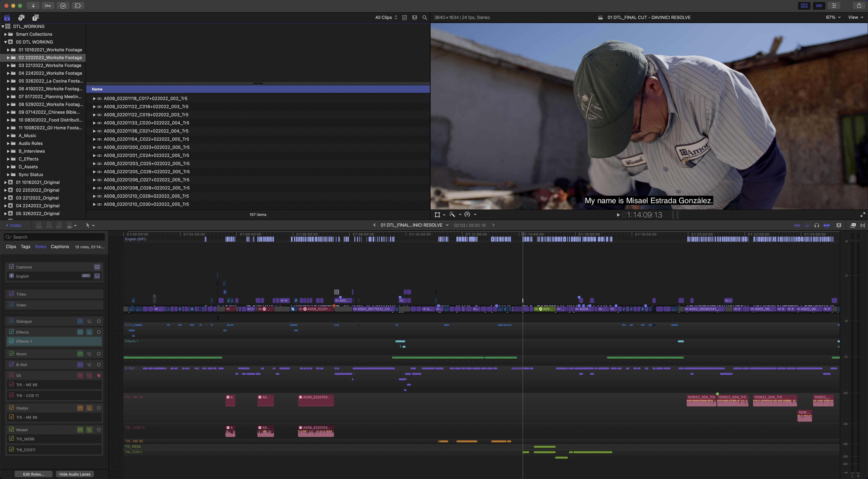Click timeline ruler at 01:08:00:00
Viewport: 868px width, 479px height.
(x=363, y=234)
